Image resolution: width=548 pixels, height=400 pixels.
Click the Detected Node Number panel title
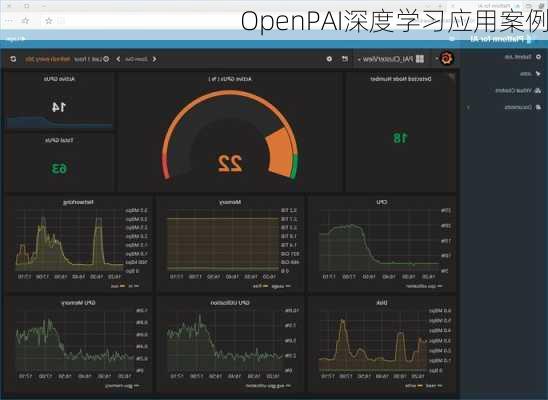[401, 79]
